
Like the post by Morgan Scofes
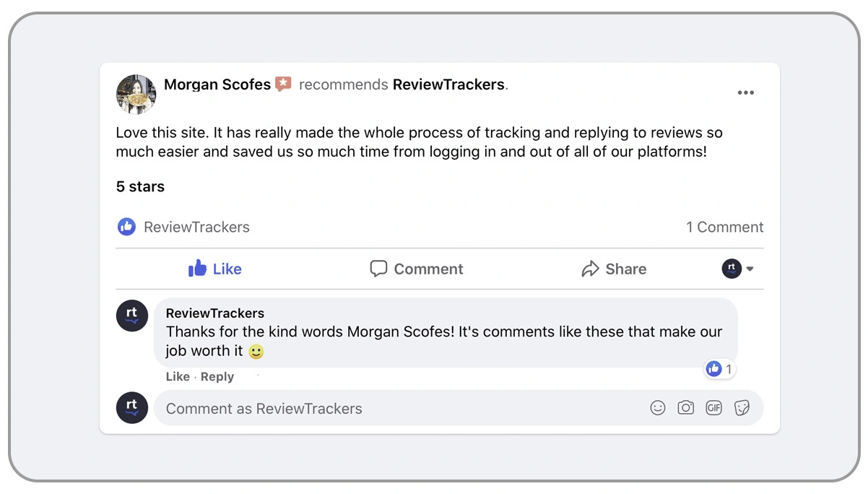coord(214,269)
